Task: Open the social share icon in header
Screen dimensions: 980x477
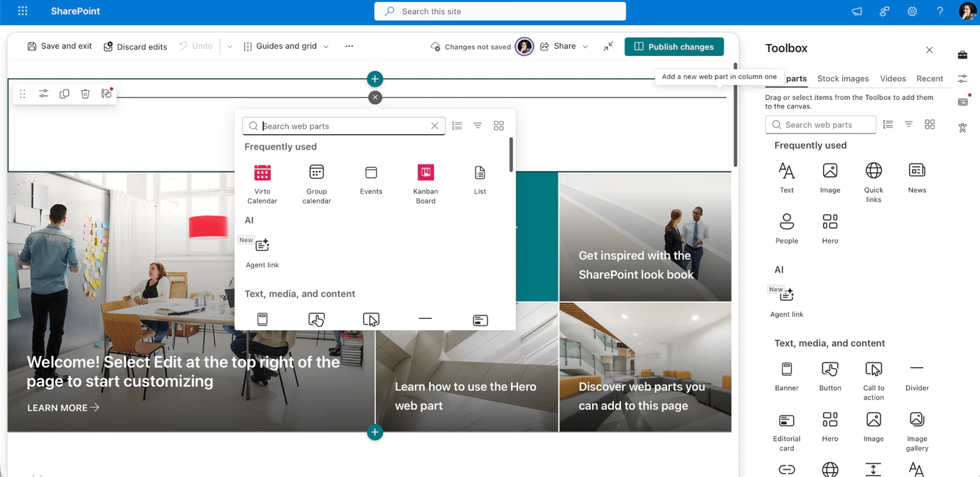Action: (885, 11)
